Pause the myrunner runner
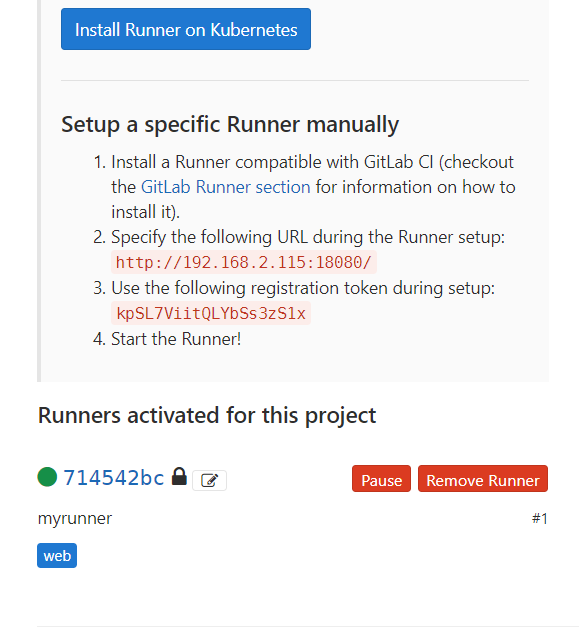The height and width of the screenshot is (629, 579). point(381,479)
